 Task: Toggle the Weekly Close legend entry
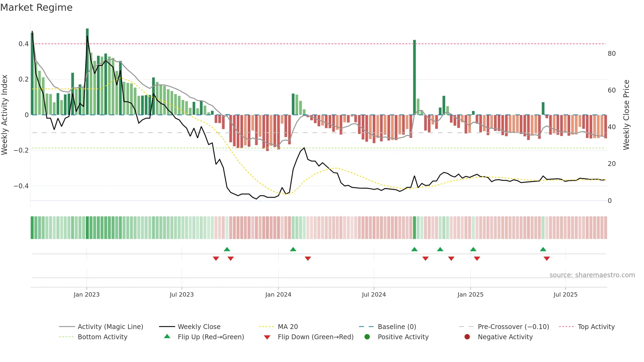pos(190,327)
